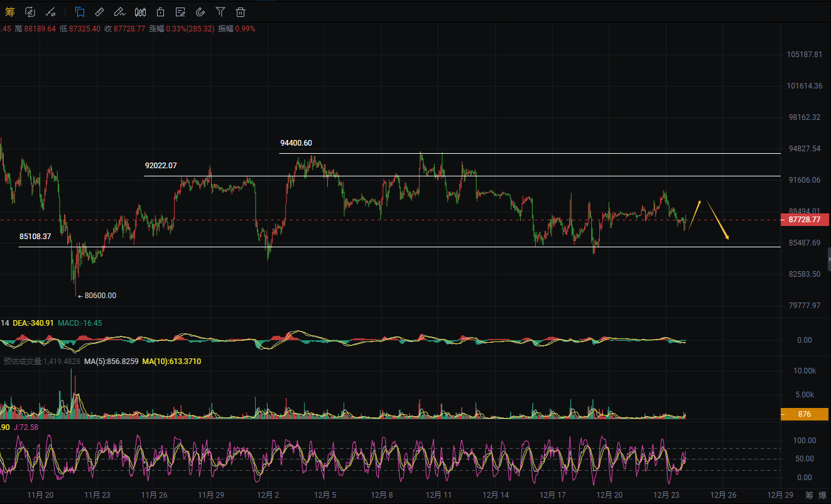The height and width of the screenshot is (504, 831).
Task: Toggle the magnet snap mode icon
Action: click(x=200, y=11)
